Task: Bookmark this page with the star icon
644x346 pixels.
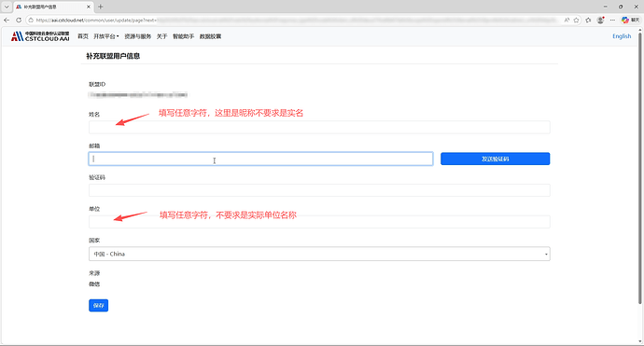Action: [x=576, y=20]
